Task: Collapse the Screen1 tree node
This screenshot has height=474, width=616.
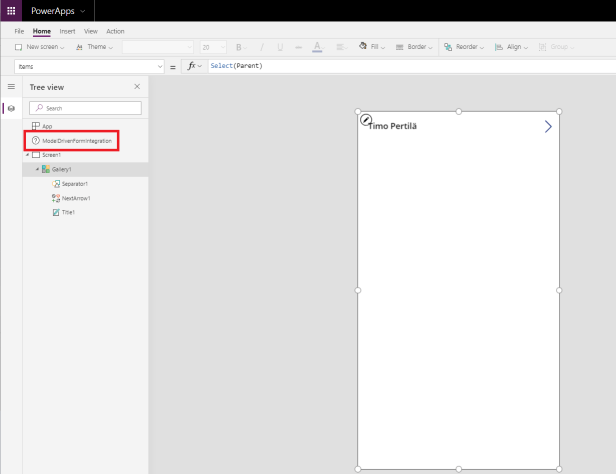Action: click(28, 155)
